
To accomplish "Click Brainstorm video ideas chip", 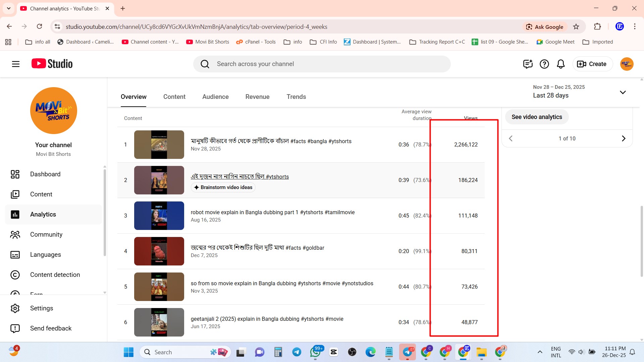I will (x=223, y=187).
